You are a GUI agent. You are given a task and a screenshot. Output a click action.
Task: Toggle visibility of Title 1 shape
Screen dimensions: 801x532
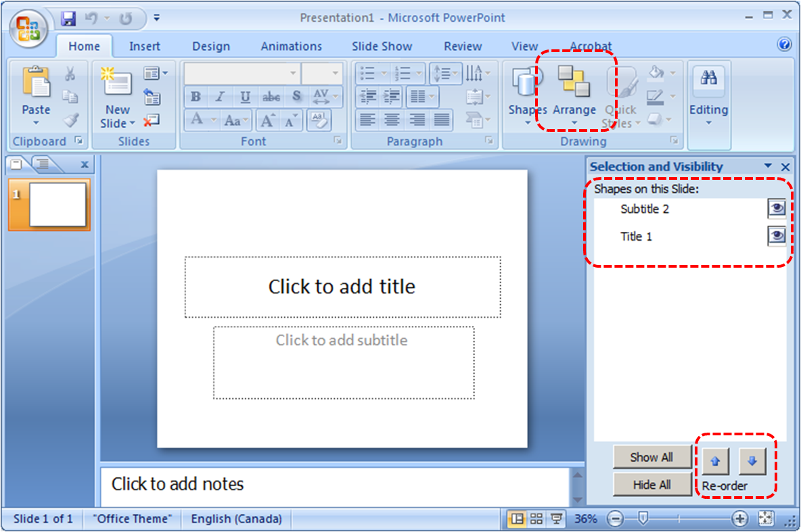coord(777,236)
